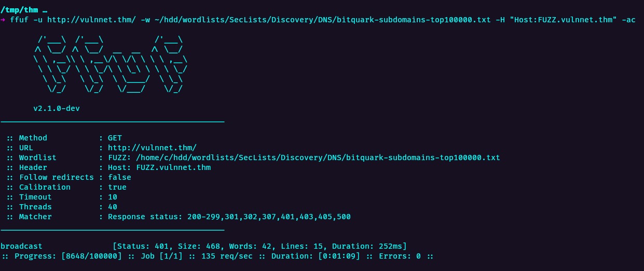644x271 pixels.
Task: Click the Wordlist config row
Action: click(x=253, y=158)
